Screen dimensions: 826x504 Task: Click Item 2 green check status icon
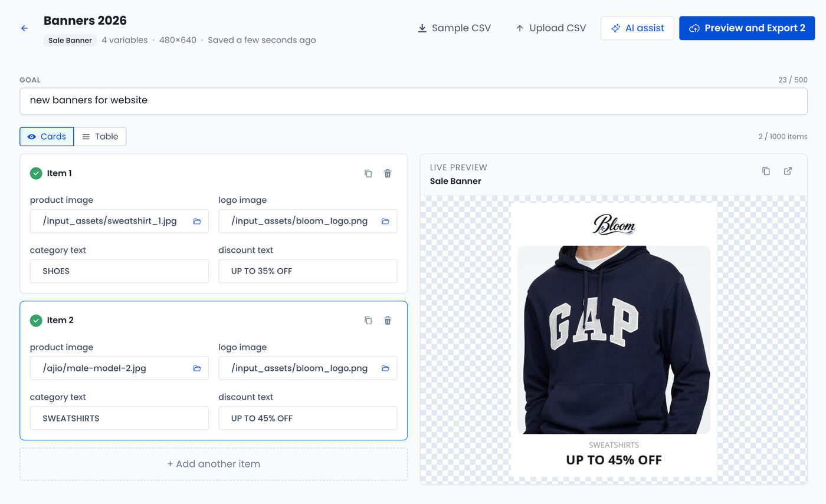pos(36,320)
